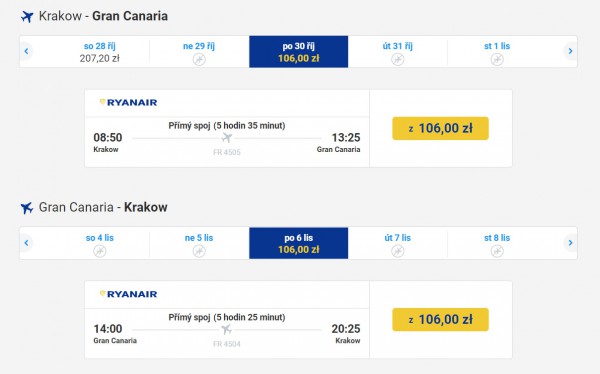
Task: Click the no-flight icon under út 31 říj
Action: coord(398,59)
